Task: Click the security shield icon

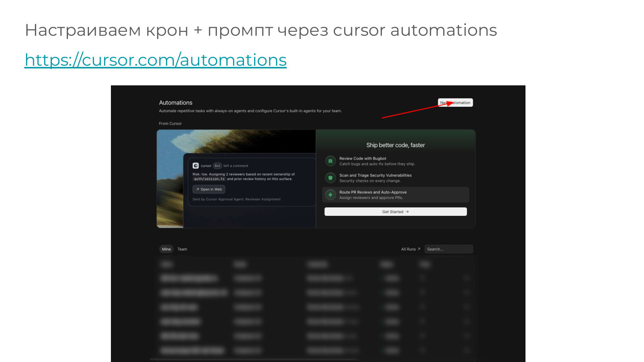Action: [x=330, y=178]
